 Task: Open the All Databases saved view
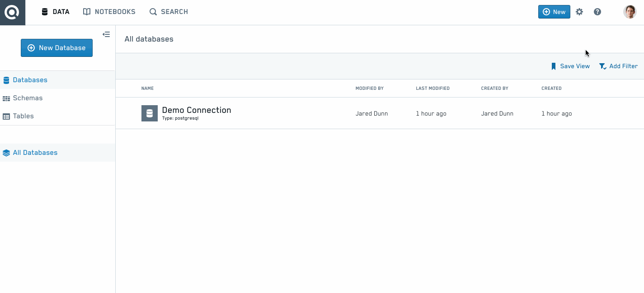57,153
